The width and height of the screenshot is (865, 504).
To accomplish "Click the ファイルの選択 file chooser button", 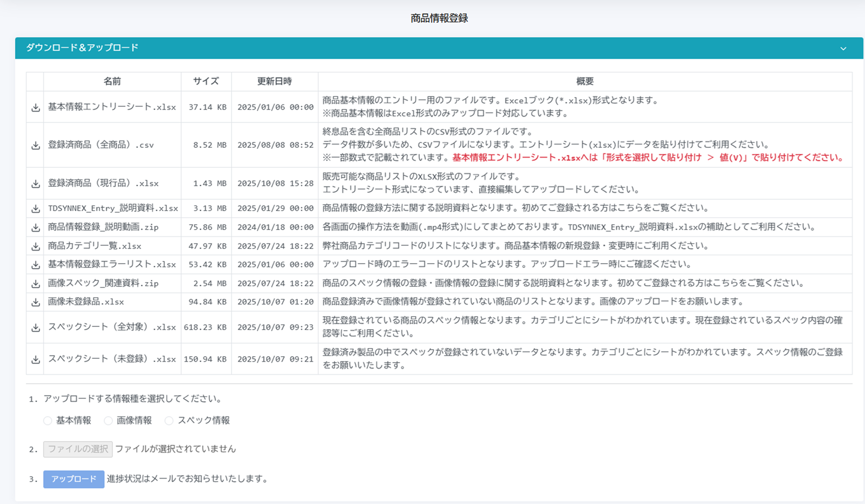I will click(x=78, y=449).
